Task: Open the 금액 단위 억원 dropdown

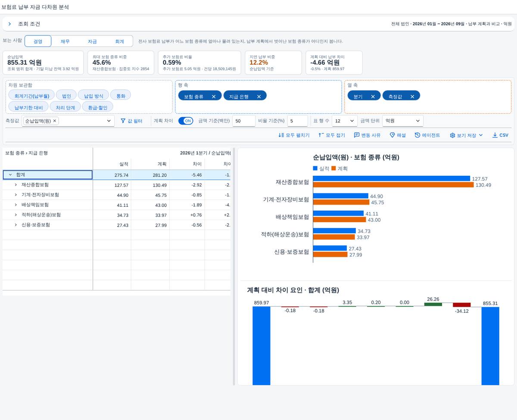Action: tap(403, 121)
